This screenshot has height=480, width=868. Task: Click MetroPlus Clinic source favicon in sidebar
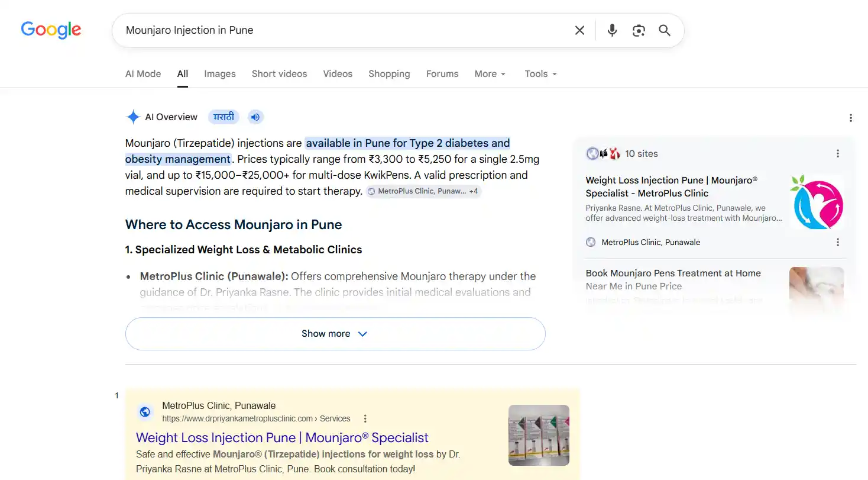click(x=591, y=242)
